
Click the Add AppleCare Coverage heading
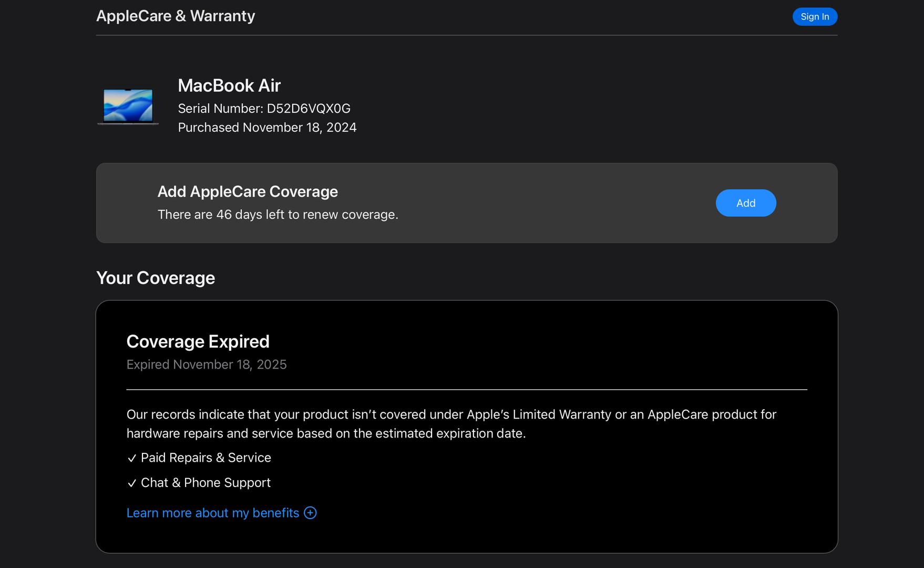tap(248, 191)
